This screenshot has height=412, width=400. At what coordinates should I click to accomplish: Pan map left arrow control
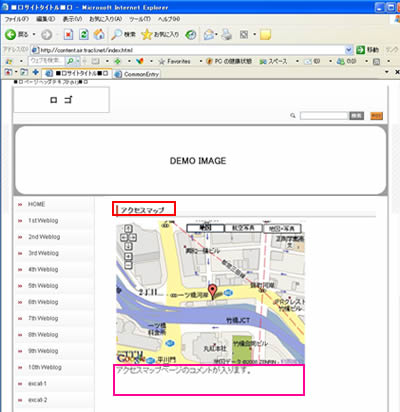click(124, 238)
